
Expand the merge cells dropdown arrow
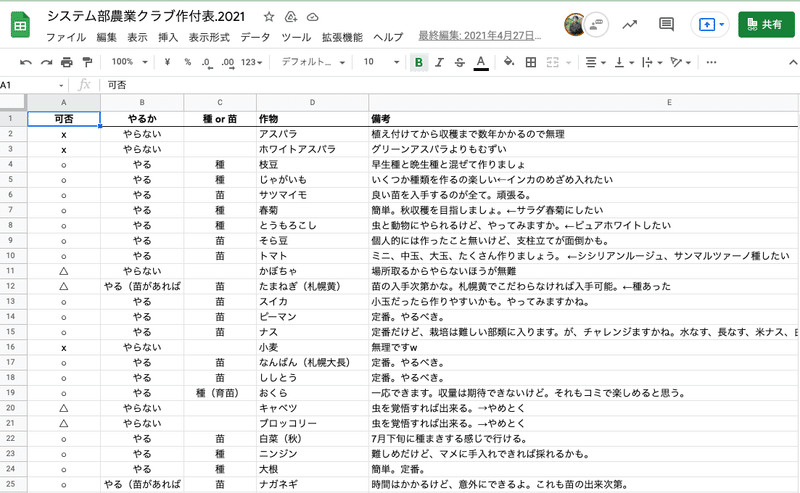(x=568, y=63)
